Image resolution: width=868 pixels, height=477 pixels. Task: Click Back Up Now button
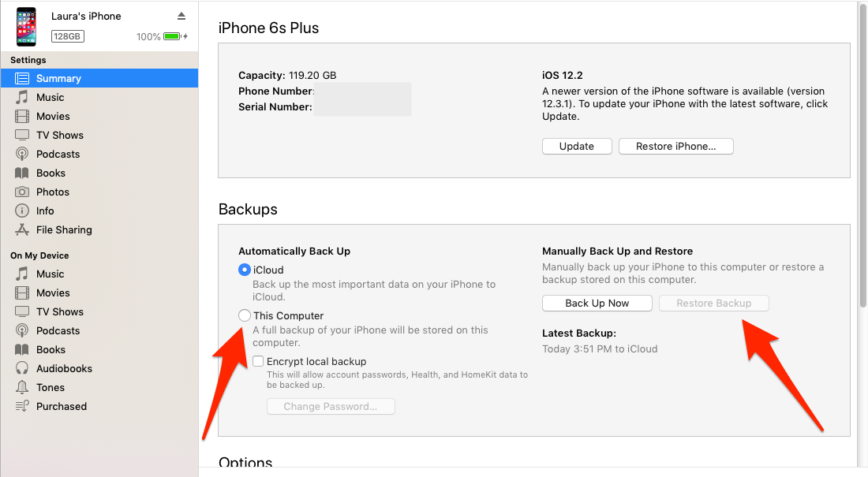pos(597,303)
